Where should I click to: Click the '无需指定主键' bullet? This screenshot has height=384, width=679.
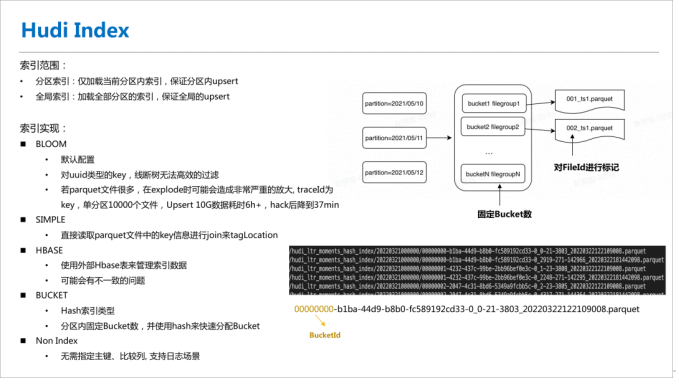point(130,356)
